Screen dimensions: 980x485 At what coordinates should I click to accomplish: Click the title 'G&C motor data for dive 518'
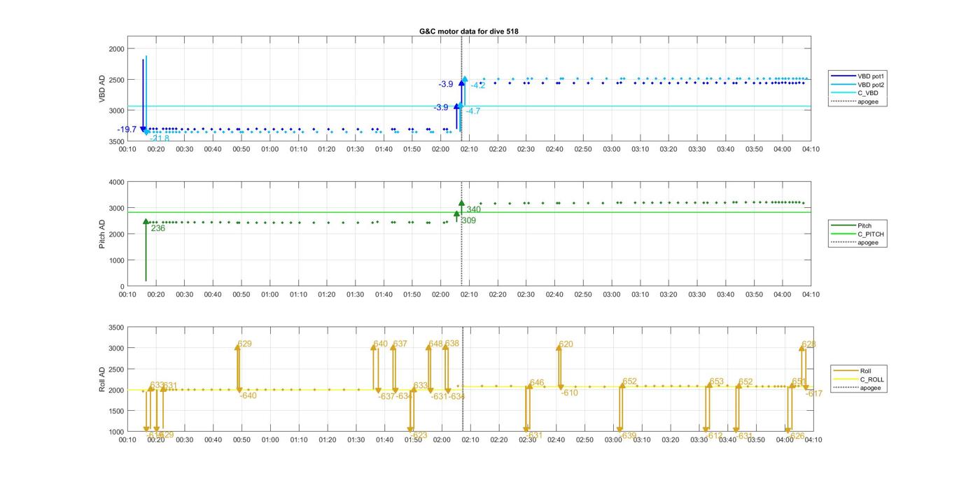468,31
